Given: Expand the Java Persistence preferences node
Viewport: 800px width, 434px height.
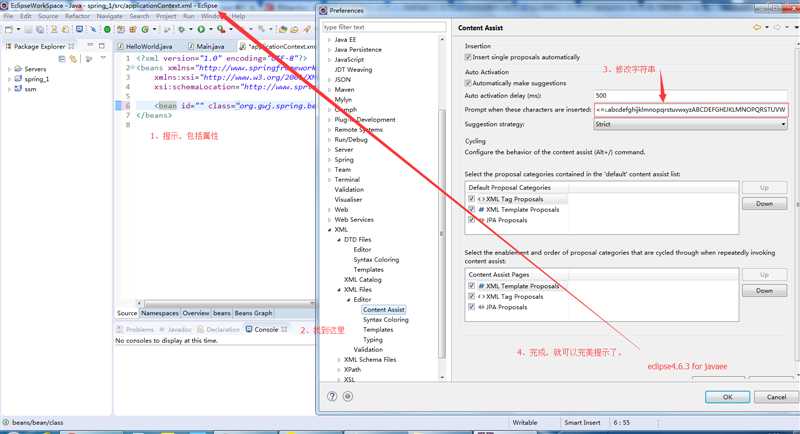Looking at the screenshot, I should point(330,49).
